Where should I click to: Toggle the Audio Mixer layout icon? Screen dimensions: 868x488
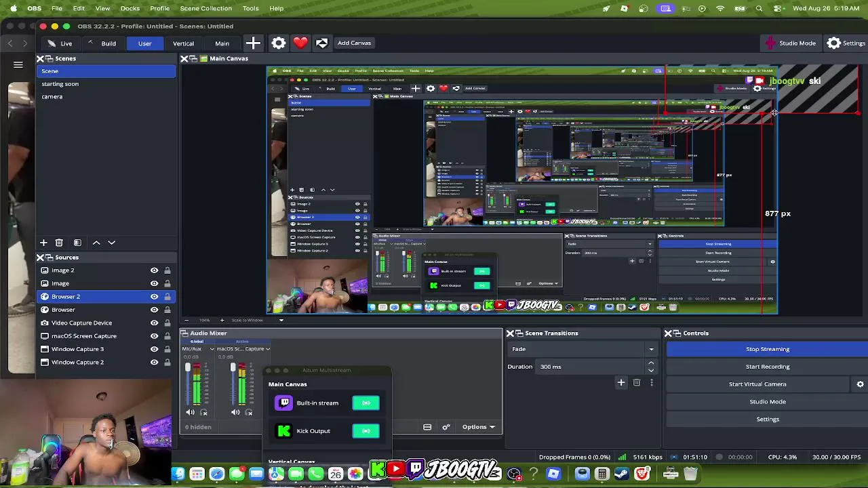coord(427,427)
